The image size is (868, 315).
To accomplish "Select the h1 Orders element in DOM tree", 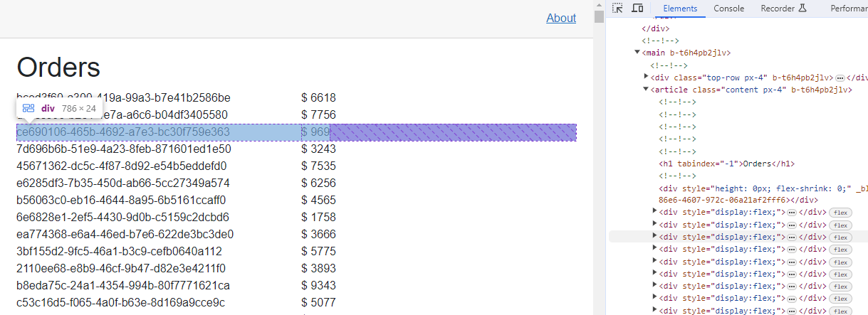I will [x=726, y=164].
